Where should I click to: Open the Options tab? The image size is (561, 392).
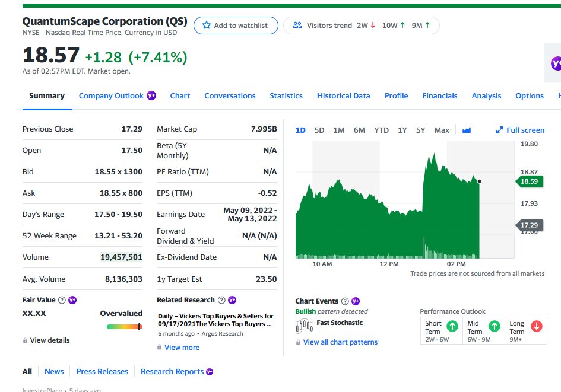pos(530,95)
